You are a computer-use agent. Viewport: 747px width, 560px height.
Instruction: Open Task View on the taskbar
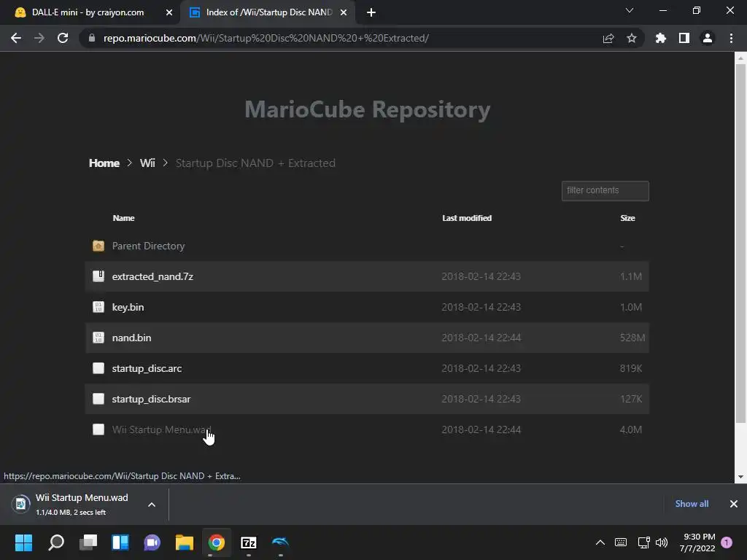tap(88, 542)
